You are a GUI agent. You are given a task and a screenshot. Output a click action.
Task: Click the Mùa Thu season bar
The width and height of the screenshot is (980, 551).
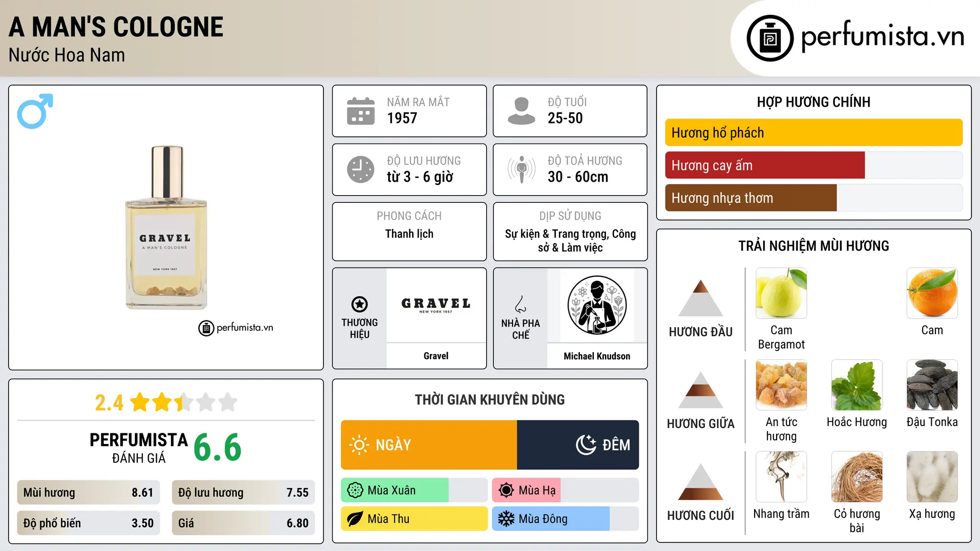414,519
